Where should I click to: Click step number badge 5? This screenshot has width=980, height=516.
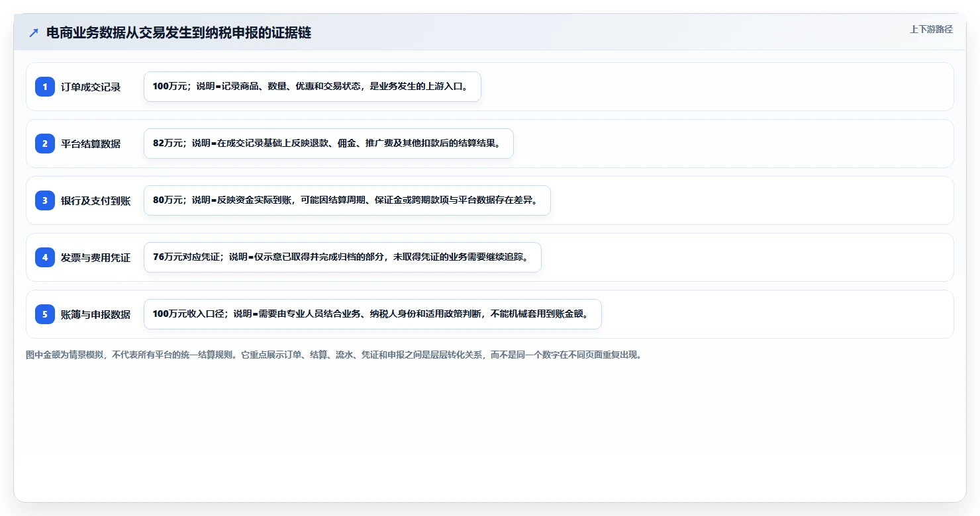45,314
